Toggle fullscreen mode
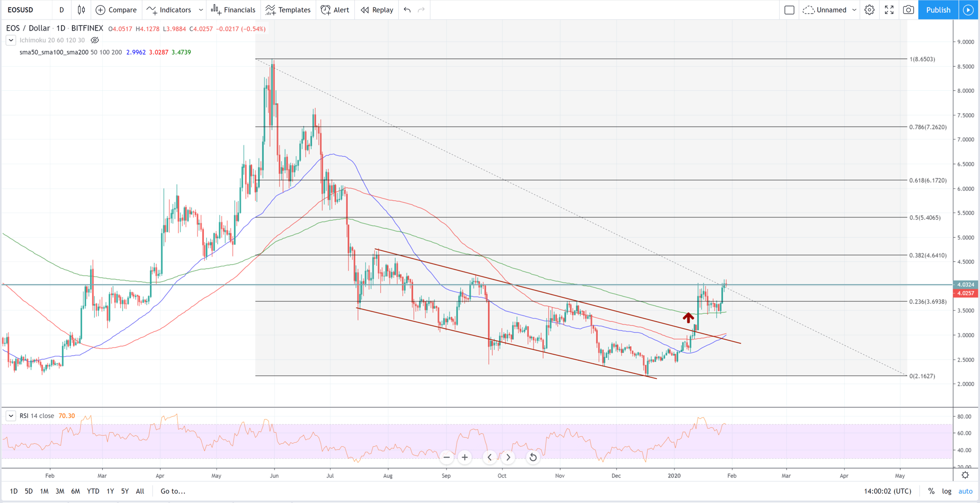980x503 pixels. pyautogui.click(x=889, y=10)
